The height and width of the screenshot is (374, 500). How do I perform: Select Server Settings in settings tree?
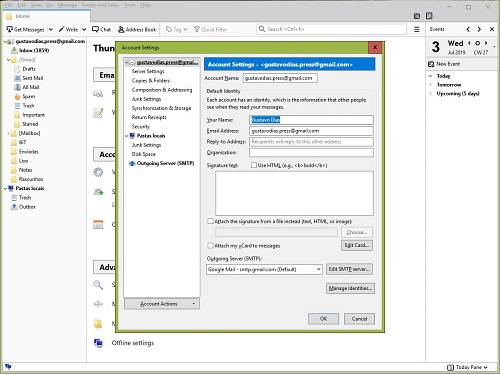pyautogui.click(x=148, y=71)
